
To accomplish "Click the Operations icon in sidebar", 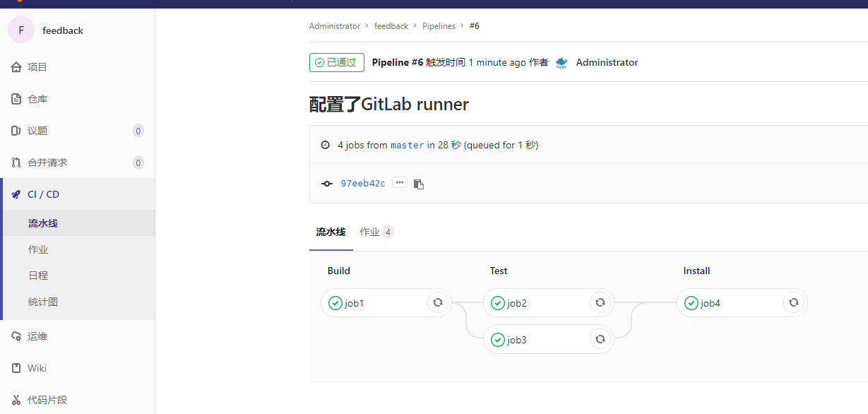I will click(16, 336).
